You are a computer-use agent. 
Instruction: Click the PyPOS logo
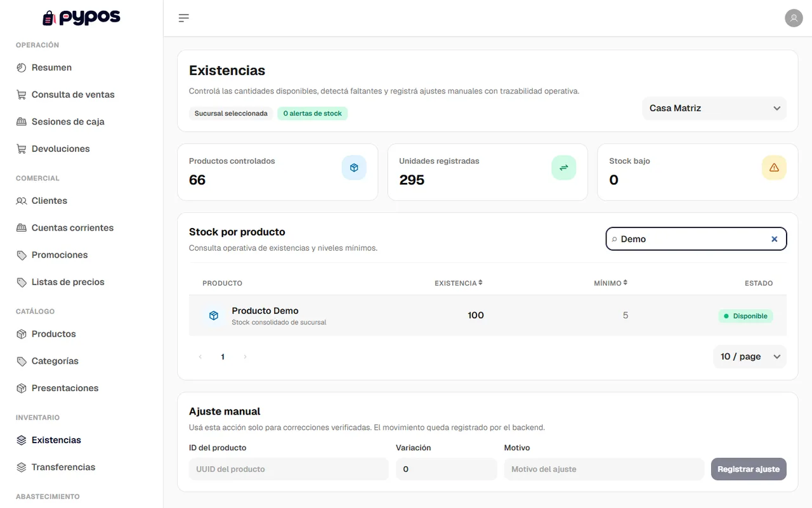pos(81,18)
